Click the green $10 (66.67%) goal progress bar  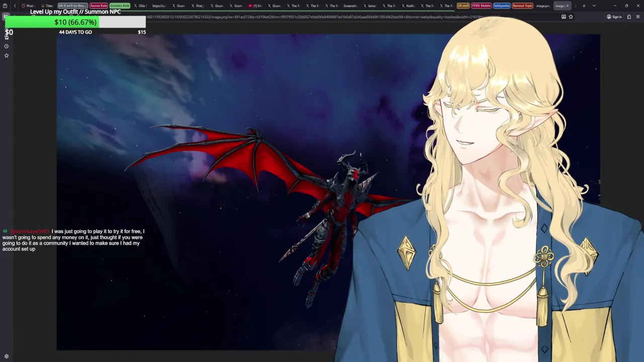pyautogui.click(x=75, y=22)
